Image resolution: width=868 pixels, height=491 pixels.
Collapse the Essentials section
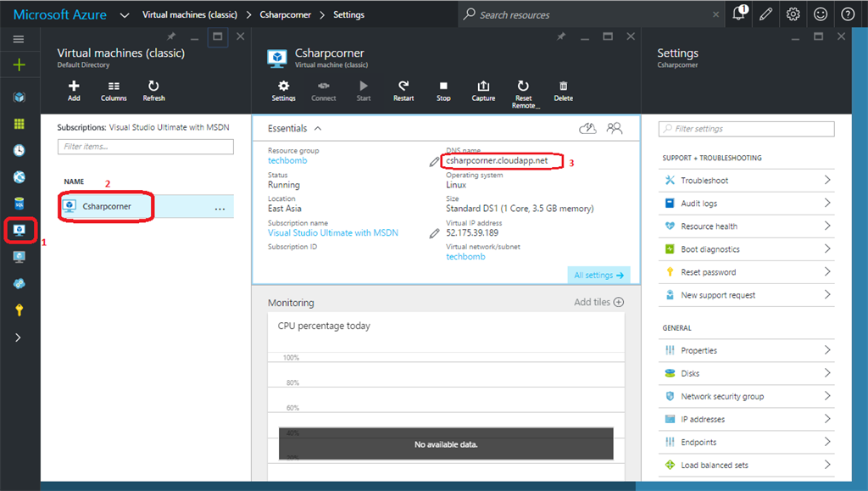coord(318,128)
